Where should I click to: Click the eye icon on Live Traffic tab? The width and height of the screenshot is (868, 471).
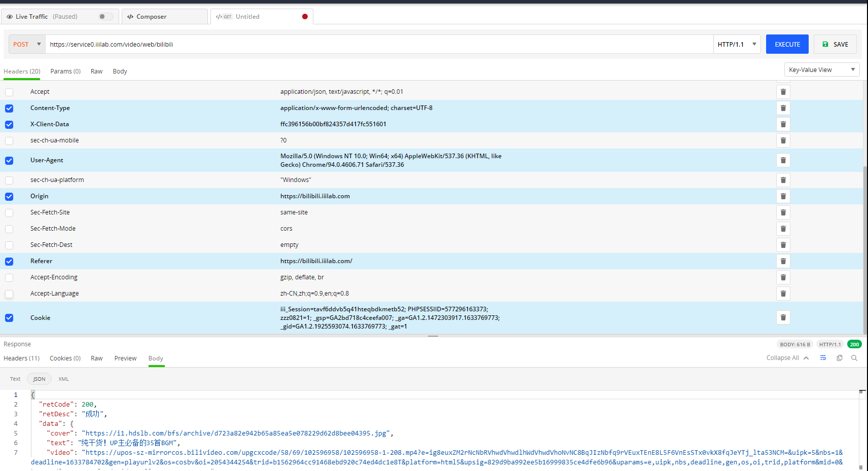point(9,16)
